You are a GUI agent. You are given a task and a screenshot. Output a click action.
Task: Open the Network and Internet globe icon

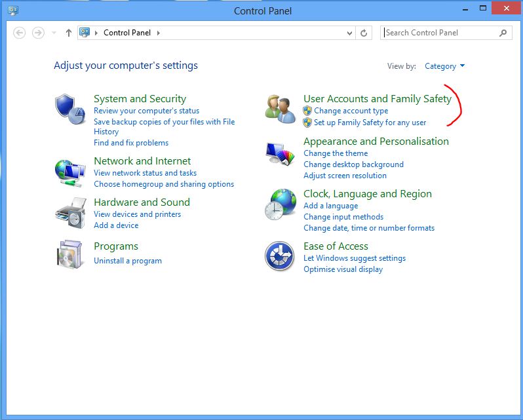click(x=70, y=173)
